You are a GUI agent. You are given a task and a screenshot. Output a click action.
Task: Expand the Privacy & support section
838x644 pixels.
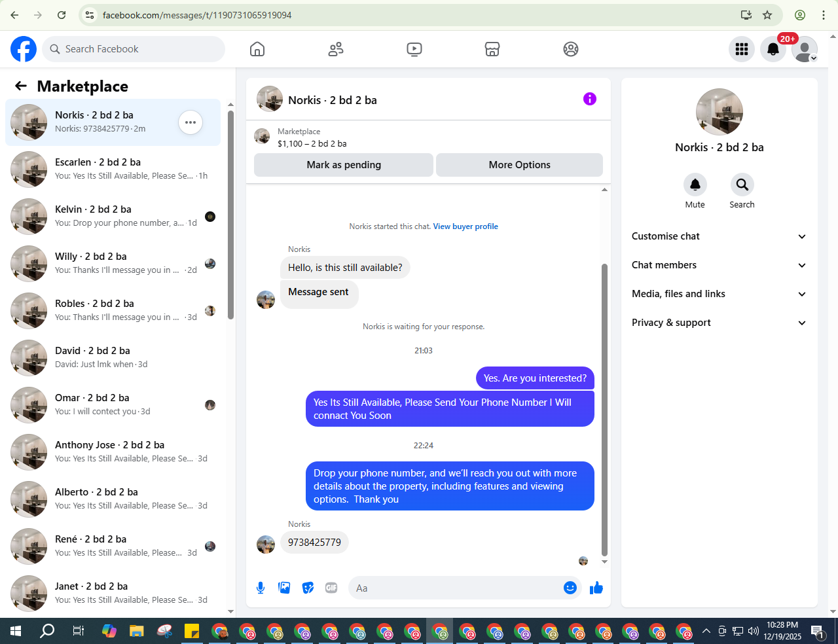pos(719,323)
